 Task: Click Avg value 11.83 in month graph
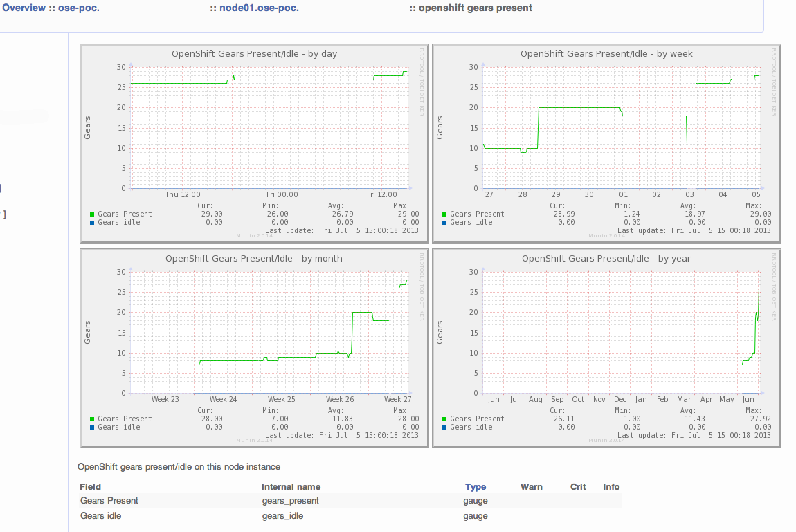tap(343, 419)
